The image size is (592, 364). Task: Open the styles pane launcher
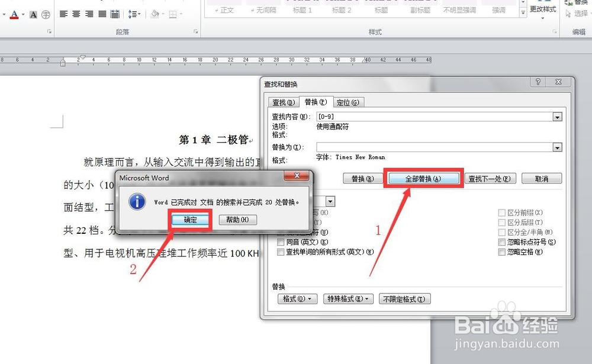point(555,32)
